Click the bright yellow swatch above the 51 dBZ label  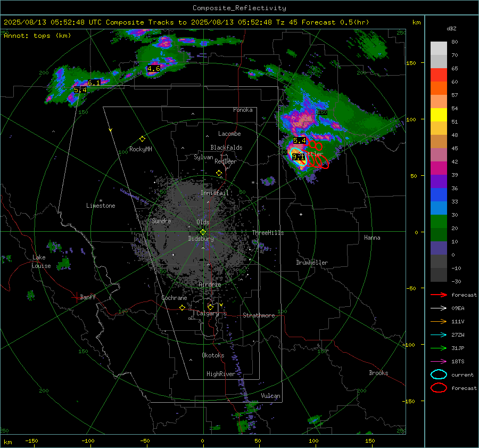point(439,115)
